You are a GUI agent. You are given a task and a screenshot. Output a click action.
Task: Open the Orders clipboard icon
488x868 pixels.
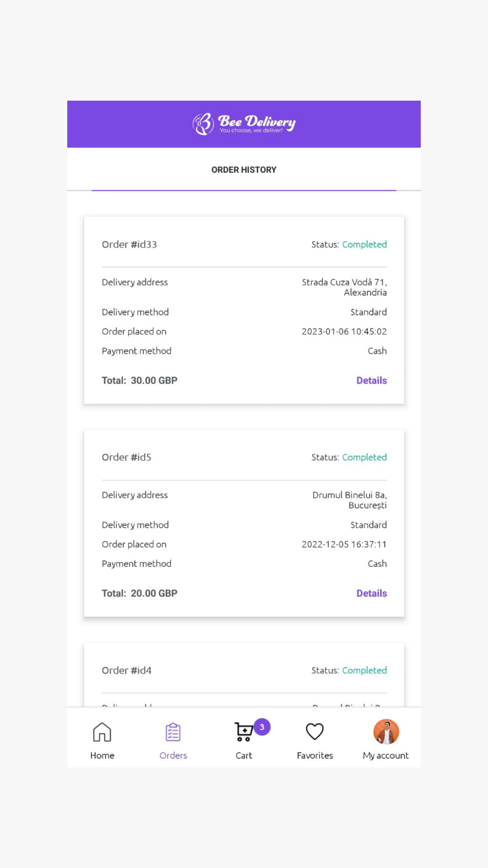[173, 732]
